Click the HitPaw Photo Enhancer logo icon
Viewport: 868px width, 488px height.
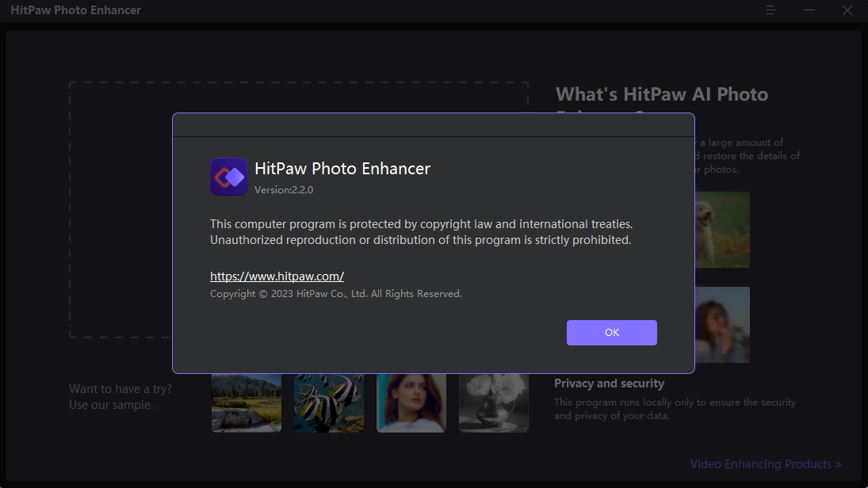point(228,177)
